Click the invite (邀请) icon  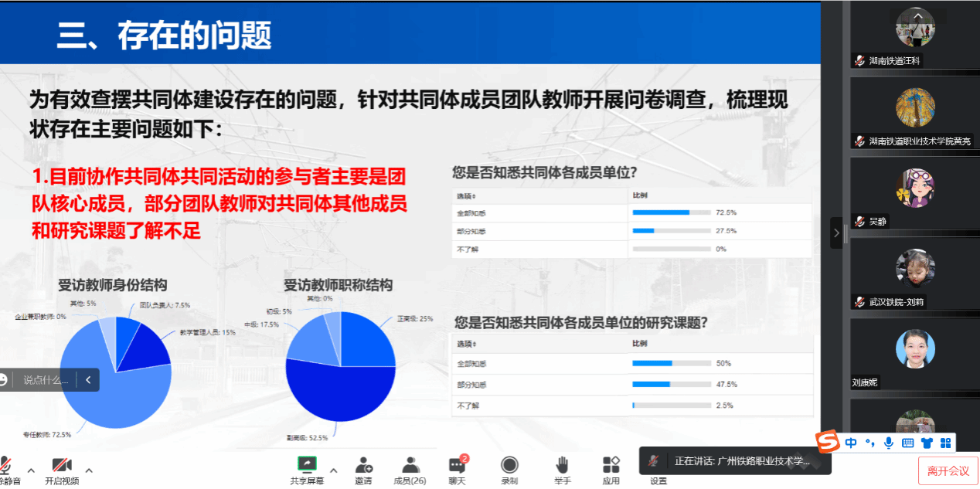click(x=363, y=469)
